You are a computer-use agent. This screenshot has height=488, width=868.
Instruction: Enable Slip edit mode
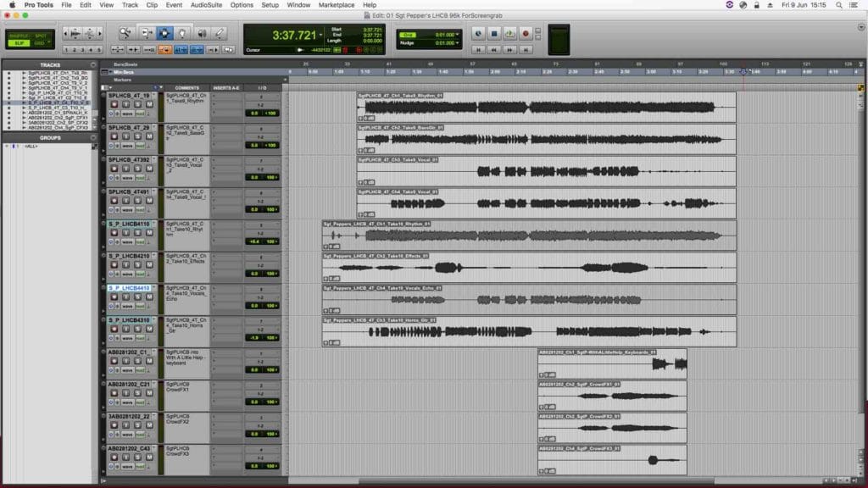point(19,43)
